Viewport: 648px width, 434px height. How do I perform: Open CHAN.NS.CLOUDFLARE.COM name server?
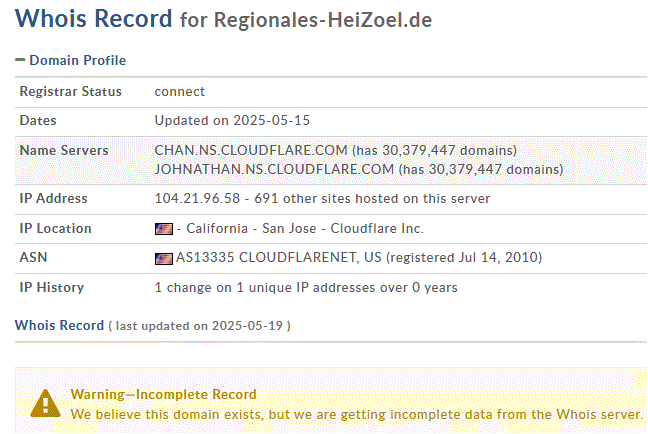(x=251, y=150)
